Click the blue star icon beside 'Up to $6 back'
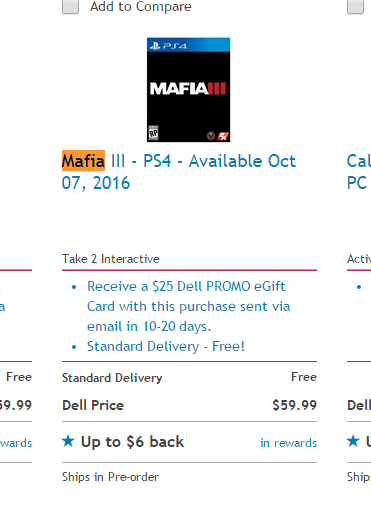The width and height of the screenshot is (371, 515). pyautogui.click(x=68, y=441)
